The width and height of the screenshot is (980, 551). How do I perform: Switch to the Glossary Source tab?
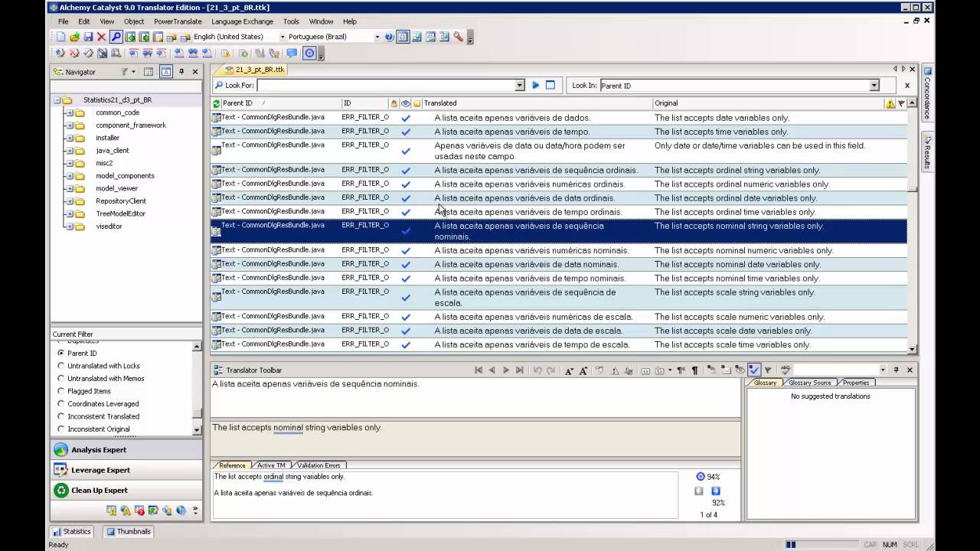(809, 383)
